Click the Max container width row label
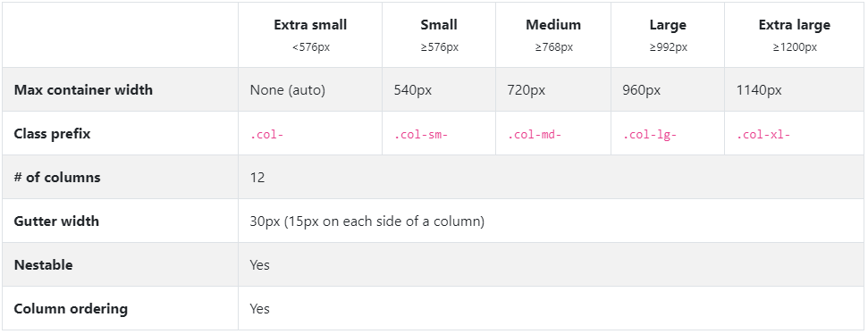Screen dimensions: 868x334 [83, 90]
